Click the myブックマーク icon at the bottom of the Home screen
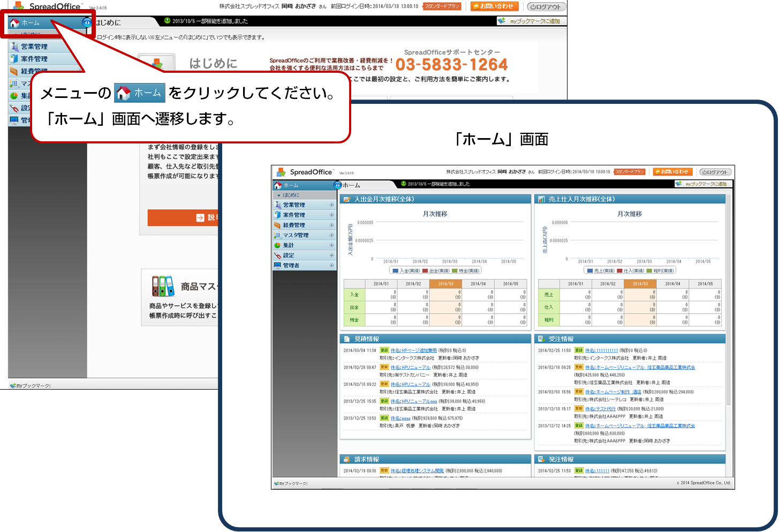Screen dimensions: 779x532 [x=276, y=484]
